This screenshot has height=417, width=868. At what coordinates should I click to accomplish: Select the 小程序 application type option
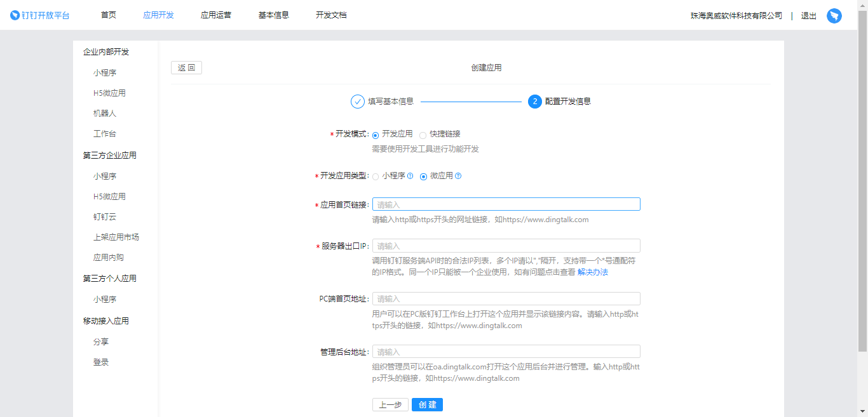(x=375, y=176)
